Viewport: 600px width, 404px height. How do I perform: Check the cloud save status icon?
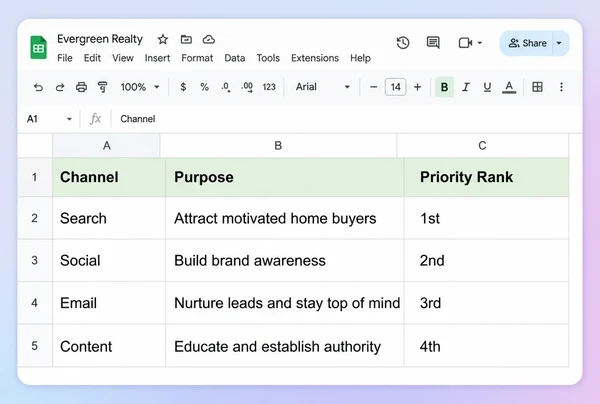point(209,39)
